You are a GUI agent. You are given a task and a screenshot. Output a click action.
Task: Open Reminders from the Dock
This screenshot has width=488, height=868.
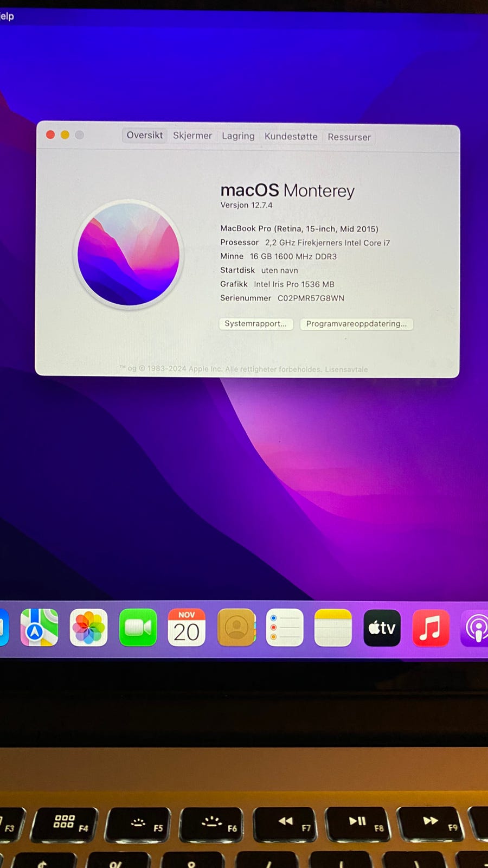(x=285, y=628)
